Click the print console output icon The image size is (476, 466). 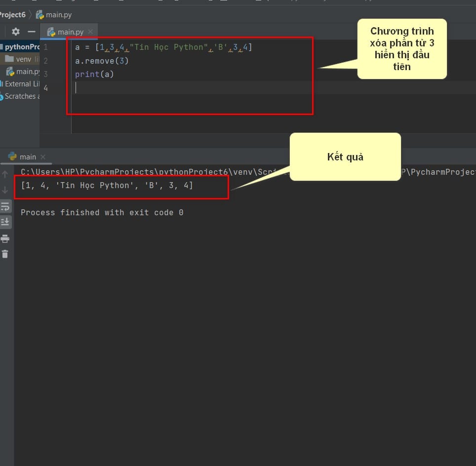[5, 238]
